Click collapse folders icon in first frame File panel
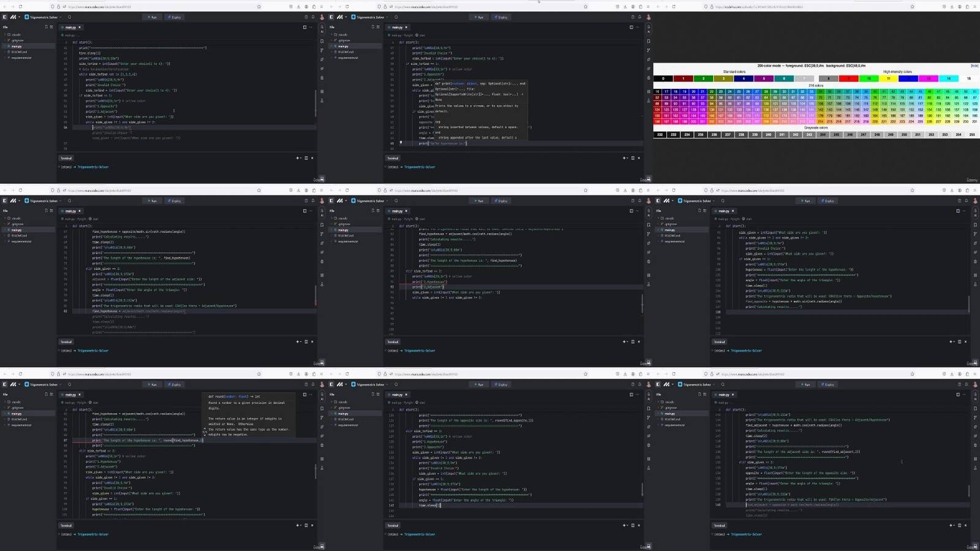Screen dimensions: 980x551 [x=51, y=27]
